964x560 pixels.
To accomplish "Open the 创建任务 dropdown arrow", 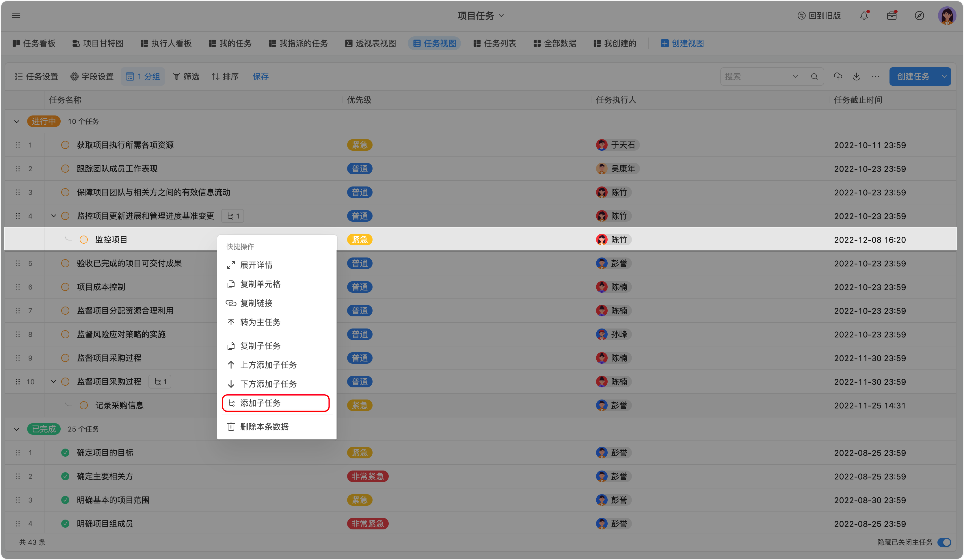I will [x=944, y=76].
